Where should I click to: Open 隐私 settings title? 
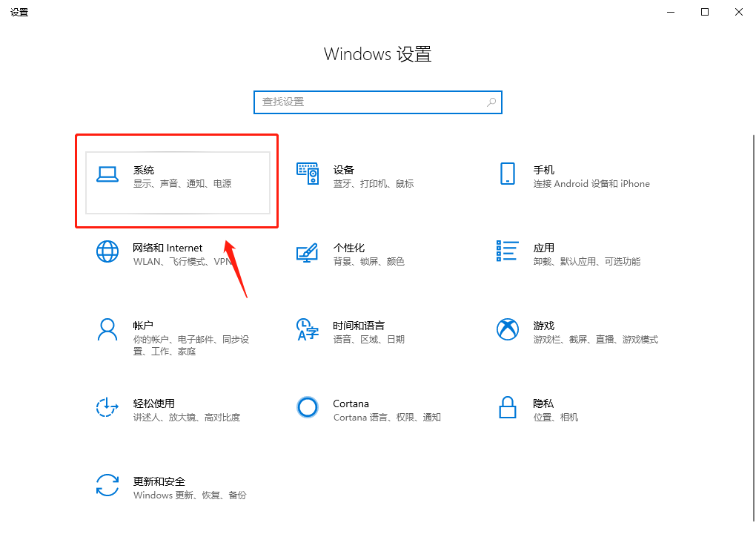543,403
